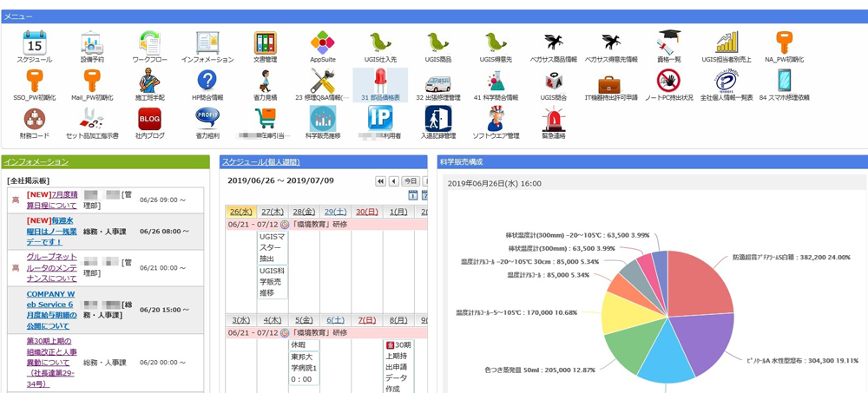
Task: Click the 緊急連絡 siren icon
Action: [x=553, y=120]
